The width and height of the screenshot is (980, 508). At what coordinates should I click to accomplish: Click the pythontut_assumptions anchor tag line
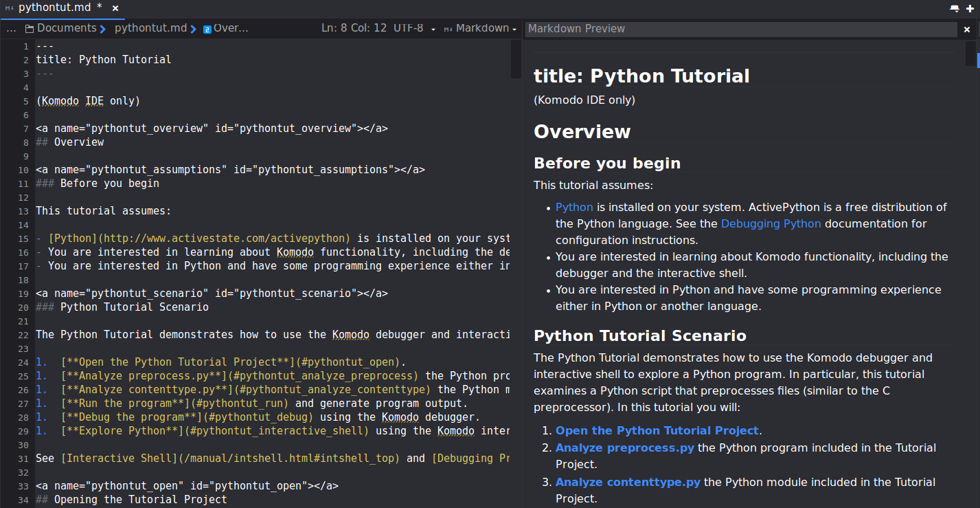(230, 169)
